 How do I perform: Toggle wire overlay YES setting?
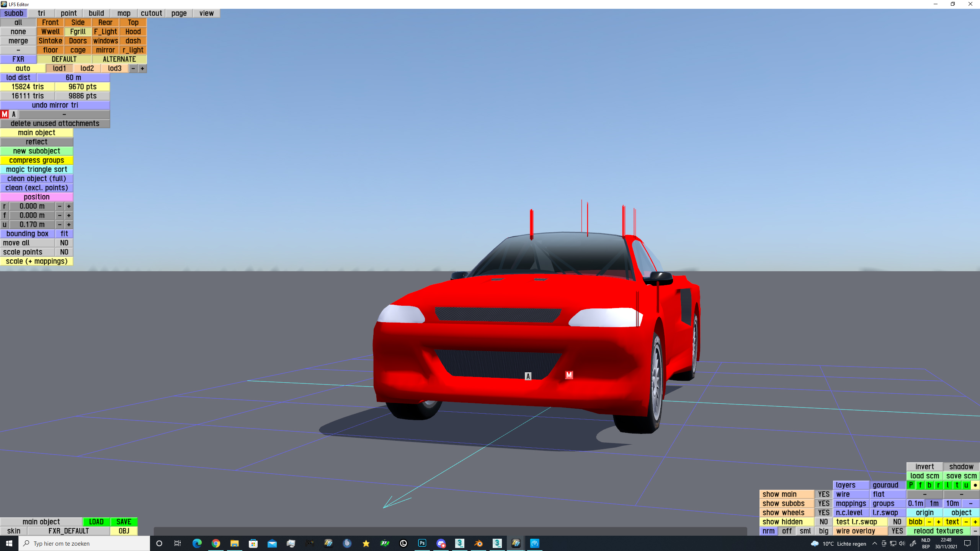pos(897,531)
